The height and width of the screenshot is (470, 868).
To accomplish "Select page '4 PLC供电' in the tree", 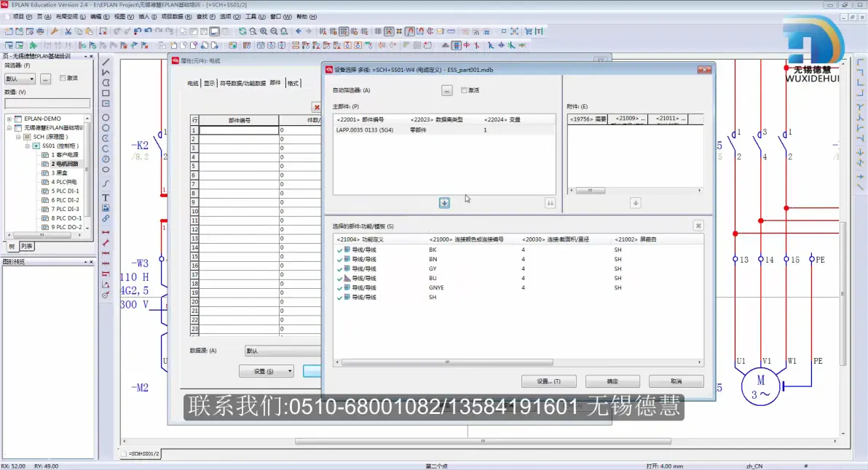I will pyautogui.click(x=64, y=182).
